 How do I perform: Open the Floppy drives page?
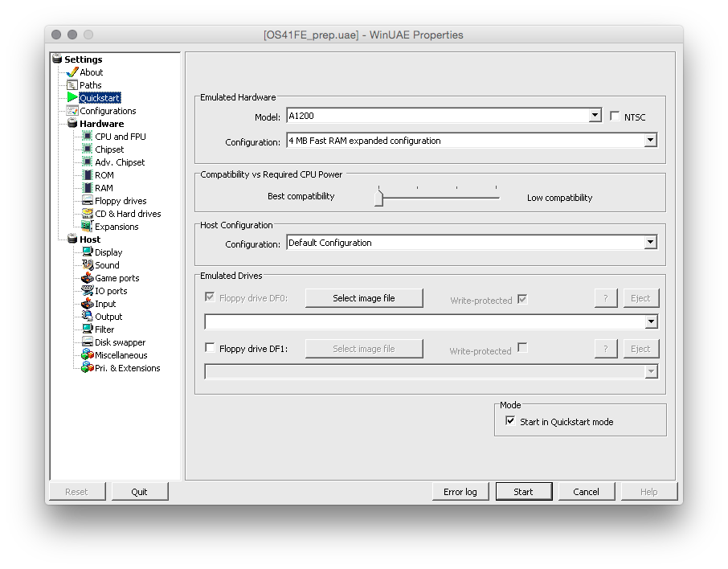click(x=121, y=201)
